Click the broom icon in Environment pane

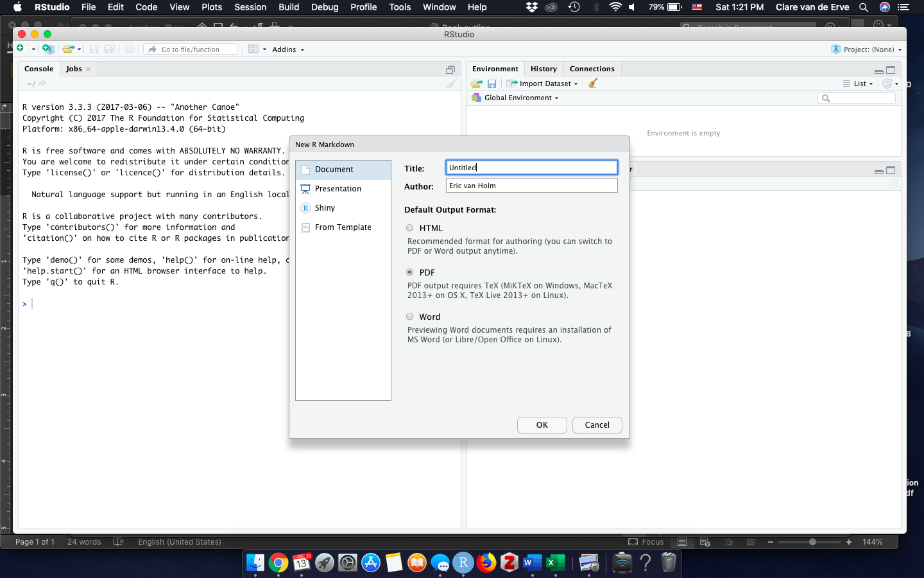(593, 83)
